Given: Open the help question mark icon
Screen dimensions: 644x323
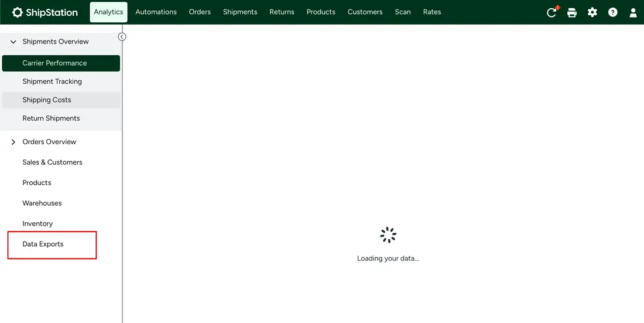Looking at the screenshot, I should (x=613, y=12).
